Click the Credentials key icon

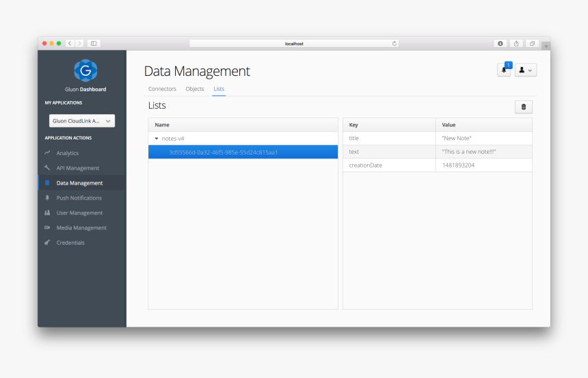point(47,242)
